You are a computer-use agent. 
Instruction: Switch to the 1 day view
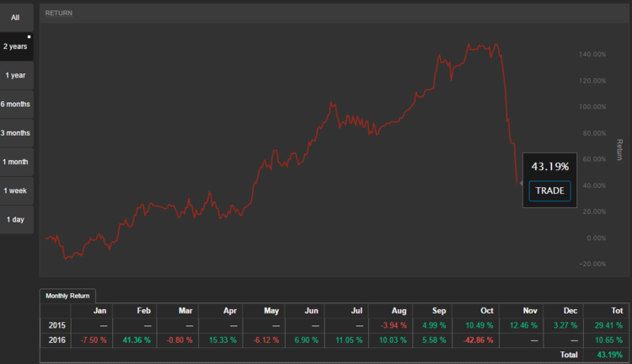point(15,219)
